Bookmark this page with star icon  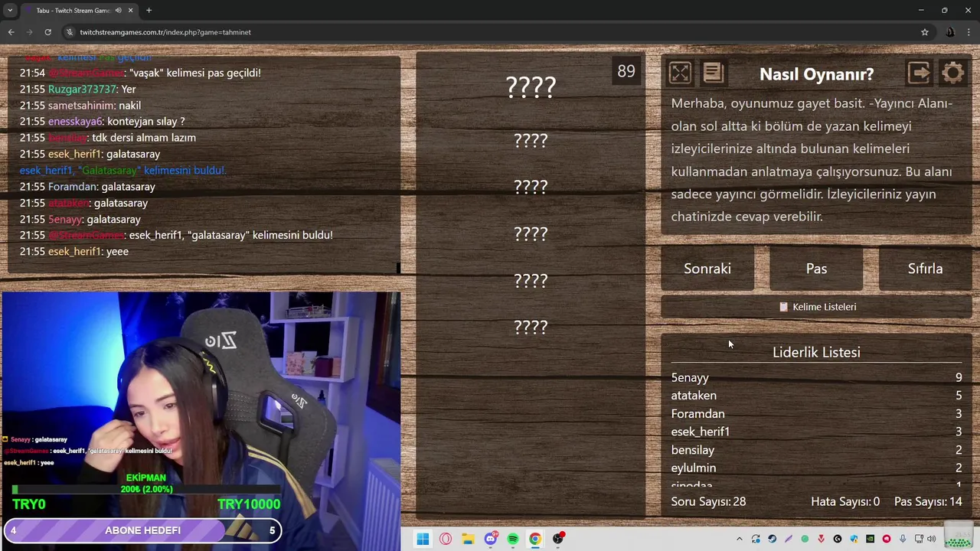(x=925, y=32)
